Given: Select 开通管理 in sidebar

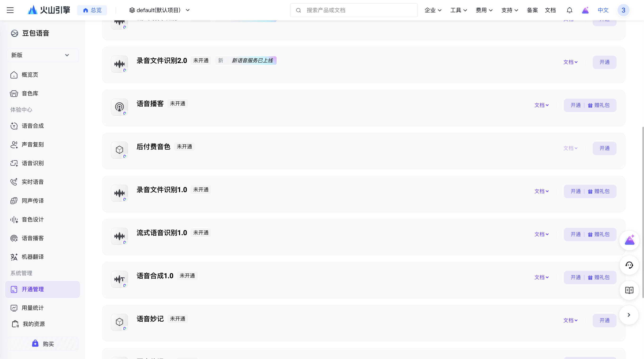Looking at the screenshot, I should coord(43,289).
